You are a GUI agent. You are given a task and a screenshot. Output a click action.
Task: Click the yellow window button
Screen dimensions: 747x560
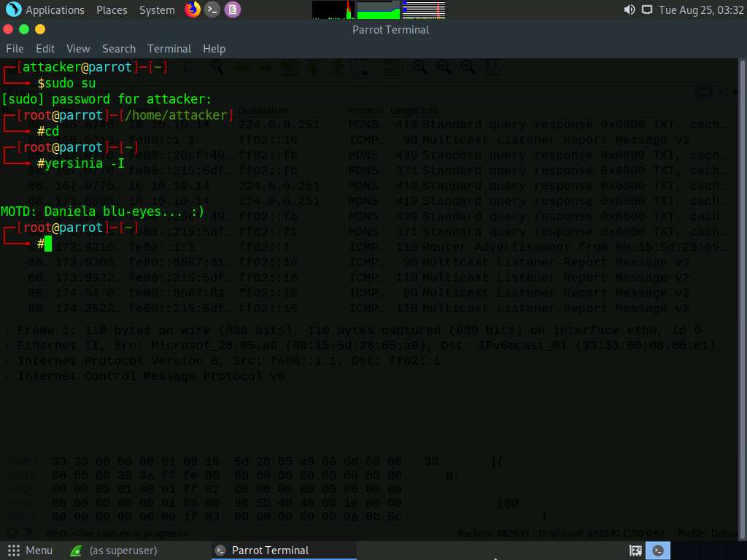tap(40, 29)
